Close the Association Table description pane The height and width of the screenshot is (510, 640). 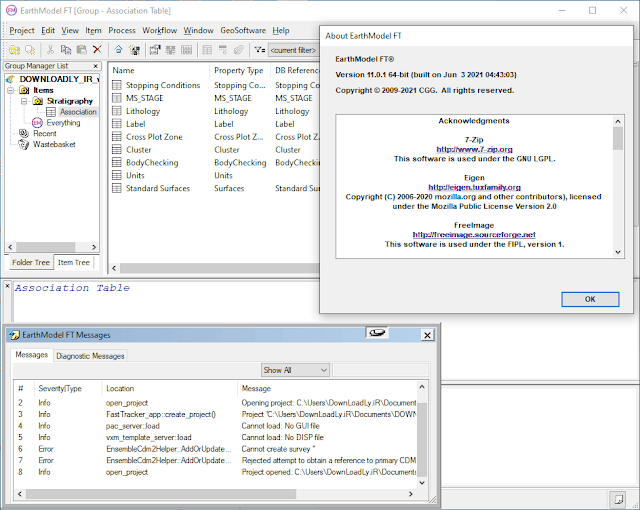click(x=7, y=286)
